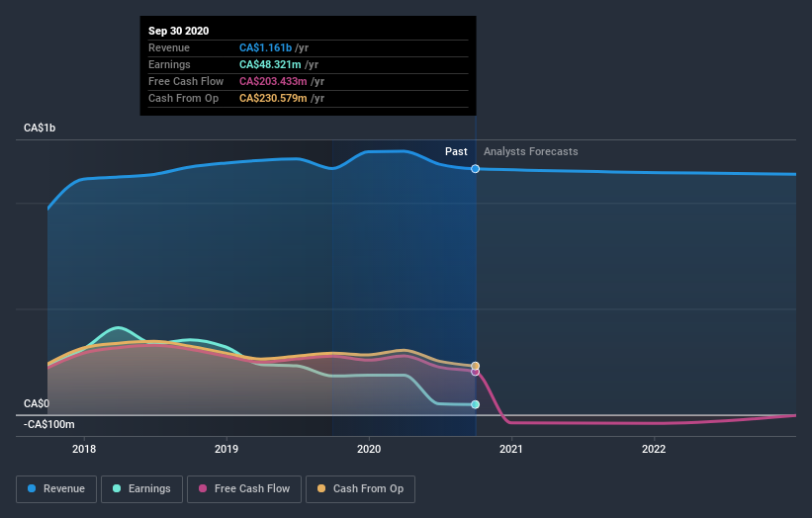Click the pink Free Cash Flow data point
The image size is (812, 518).
point(475,372)
